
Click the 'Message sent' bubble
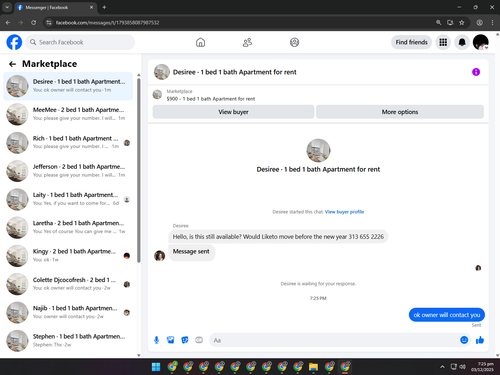pyautogui.click(x=191, y=252)
